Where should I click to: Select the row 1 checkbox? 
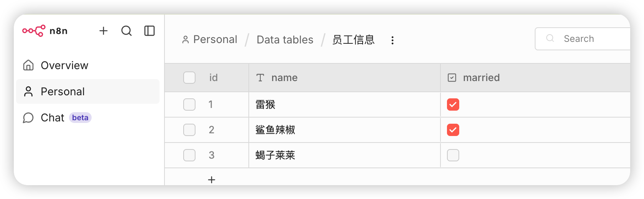click(189, 104)
